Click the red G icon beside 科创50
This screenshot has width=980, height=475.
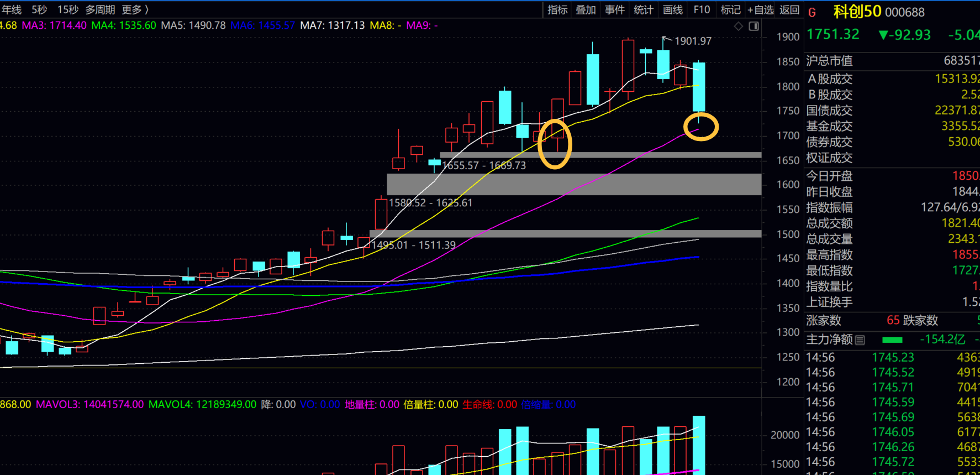click(x=812, y=12)
